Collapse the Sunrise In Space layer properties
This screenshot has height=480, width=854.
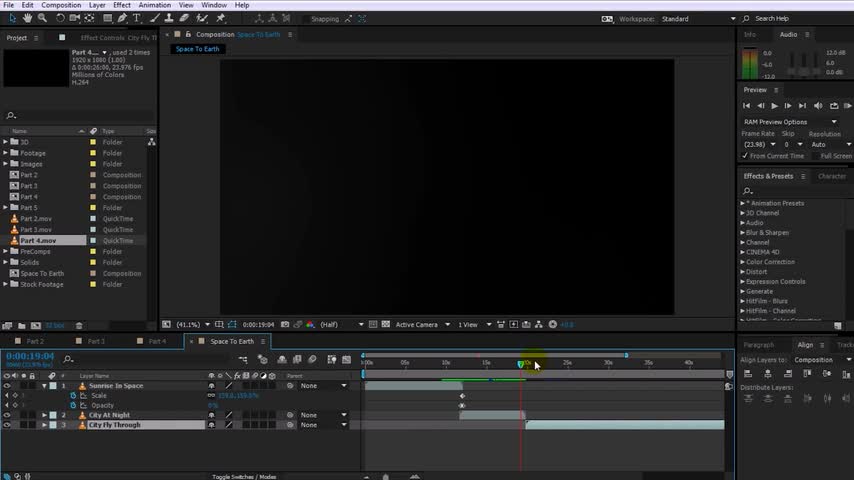[44, 386]
